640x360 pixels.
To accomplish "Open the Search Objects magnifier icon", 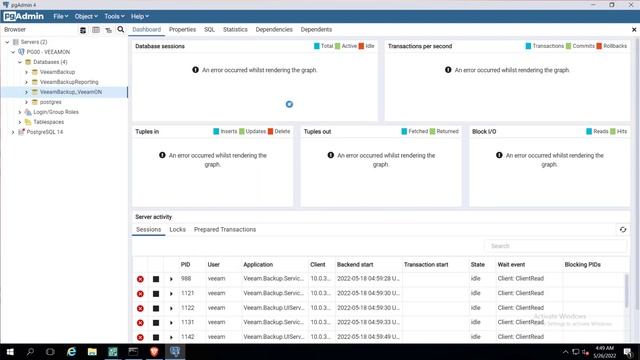I will pos(121,29).
